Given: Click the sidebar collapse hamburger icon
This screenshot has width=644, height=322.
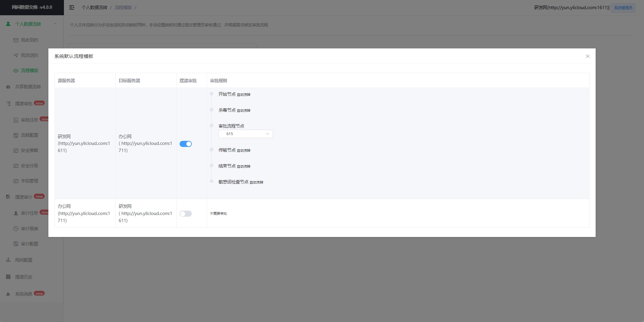Looking at the screenshot, I should point(72,7).
